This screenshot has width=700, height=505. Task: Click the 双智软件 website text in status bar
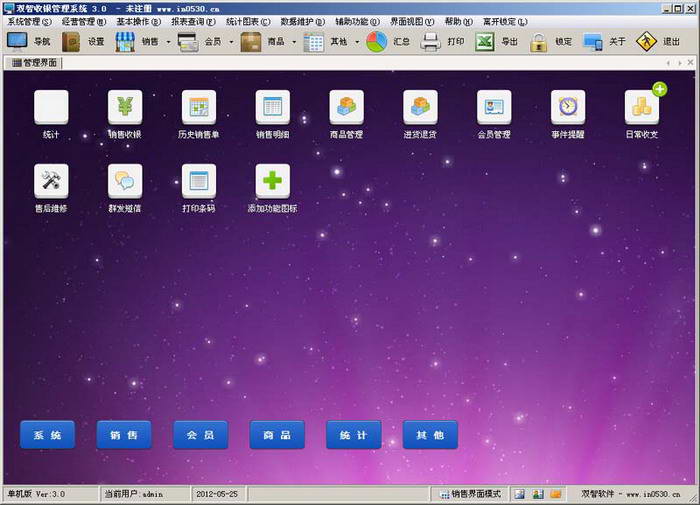pos(630,494)
